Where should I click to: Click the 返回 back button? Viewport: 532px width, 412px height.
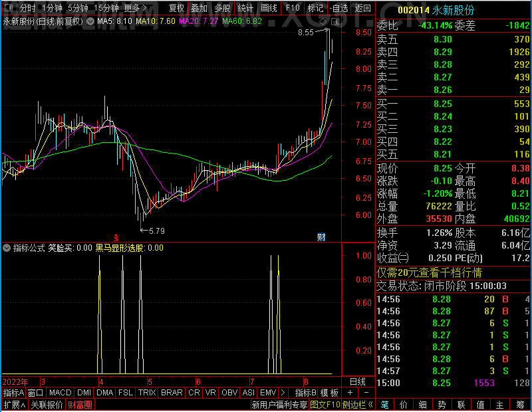point(362,7)
